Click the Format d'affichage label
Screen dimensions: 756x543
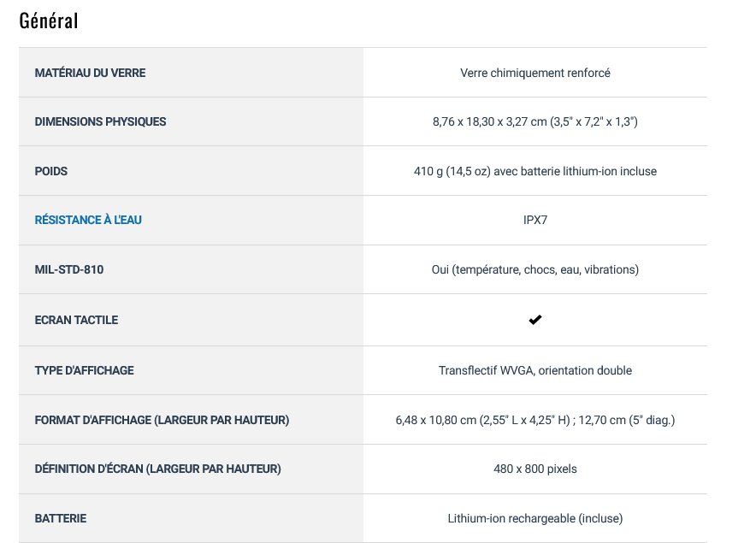click(x=162, y=420)
